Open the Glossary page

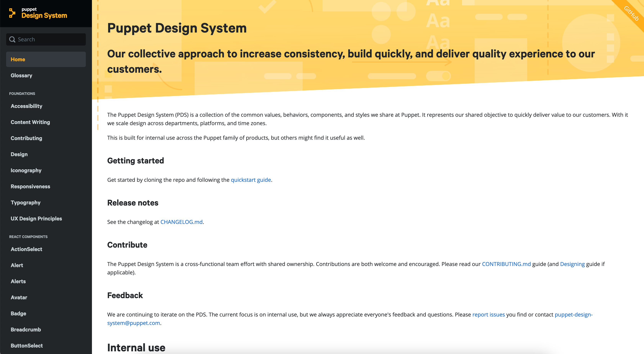[x=21, y=75]
